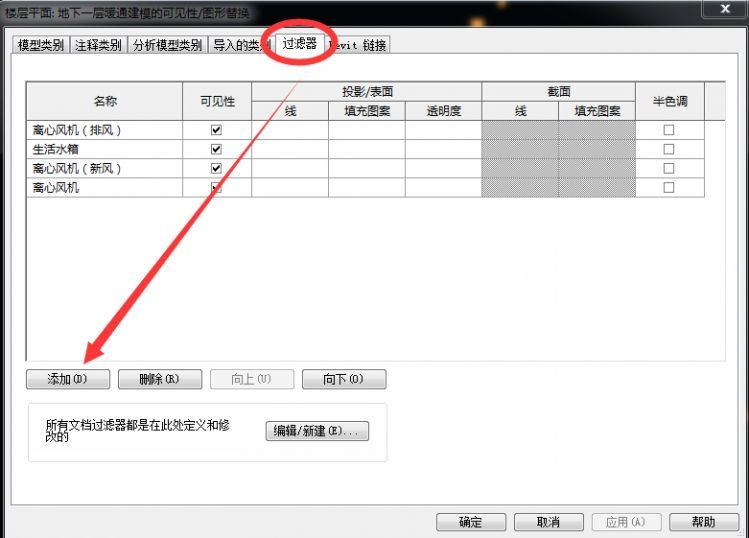This screenshot has width=749, height=538.
Task: Click 透明度 cell for 离心风机（新风）
Action: (443, 168)
